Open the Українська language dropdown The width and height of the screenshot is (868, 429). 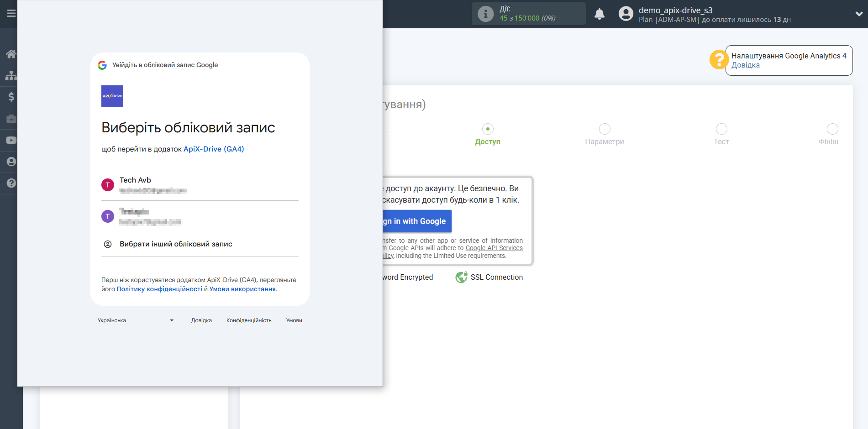click(136, 320)
